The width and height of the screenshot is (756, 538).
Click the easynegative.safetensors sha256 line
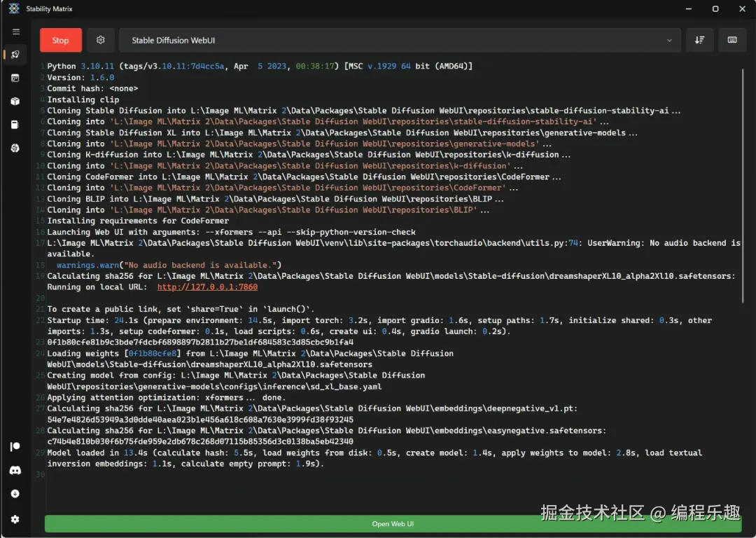pyautogui.click(x=326, y=436)
